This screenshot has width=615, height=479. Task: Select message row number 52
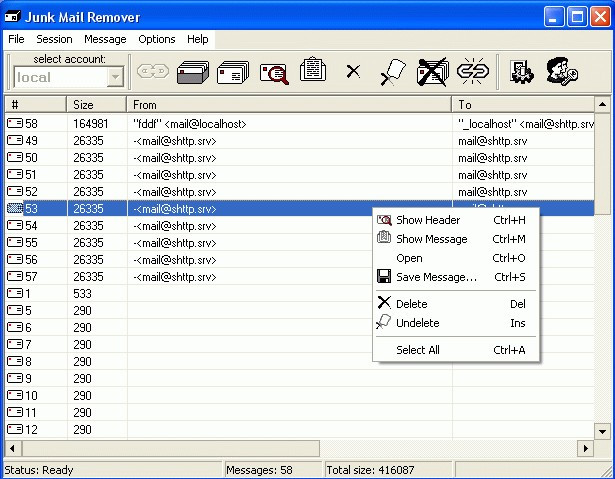[x=300, y=192]
